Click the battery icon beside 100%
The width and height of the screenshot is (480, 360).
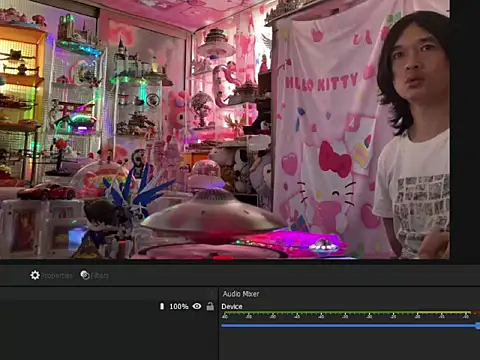(162, 306)
